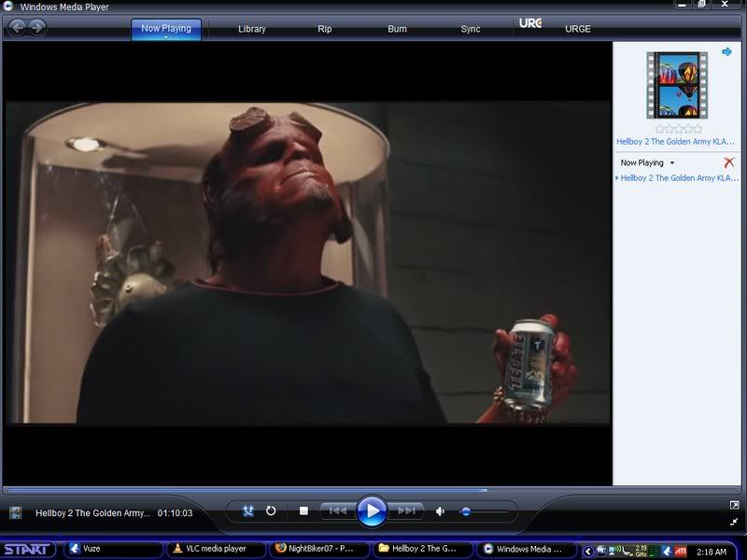
Task: Go to the previous track
Action: pos(338,511)
